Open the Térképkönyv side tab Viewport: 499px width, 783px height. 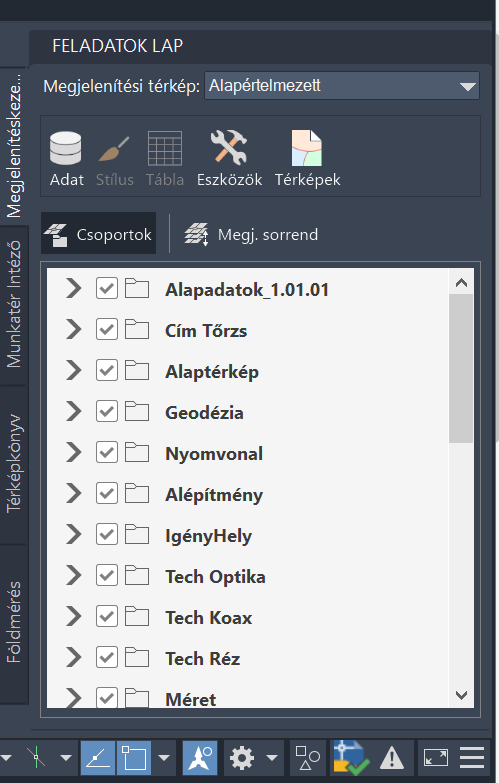pyautogui.click(x=13, y=463)
